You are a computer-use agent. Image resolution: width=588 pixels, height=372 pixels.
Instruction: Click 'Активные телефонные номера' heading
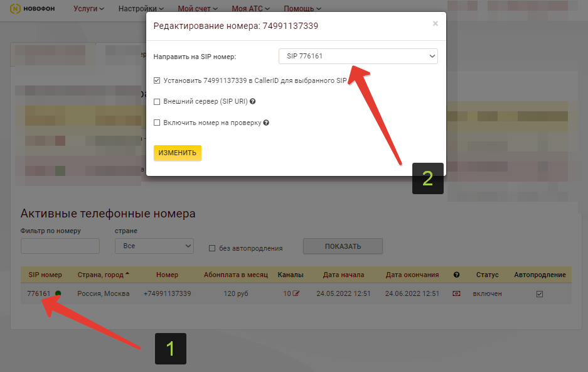[108, 214]
